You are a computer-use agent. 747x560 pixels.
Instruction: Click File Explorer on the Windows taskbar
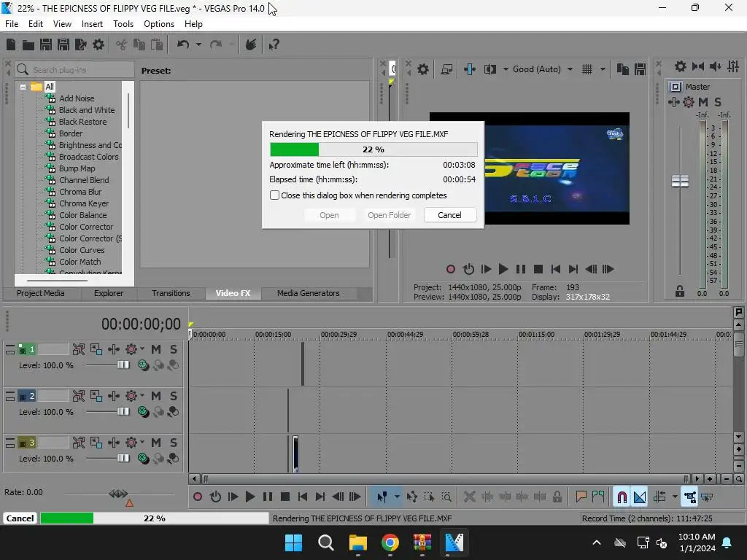357,542
